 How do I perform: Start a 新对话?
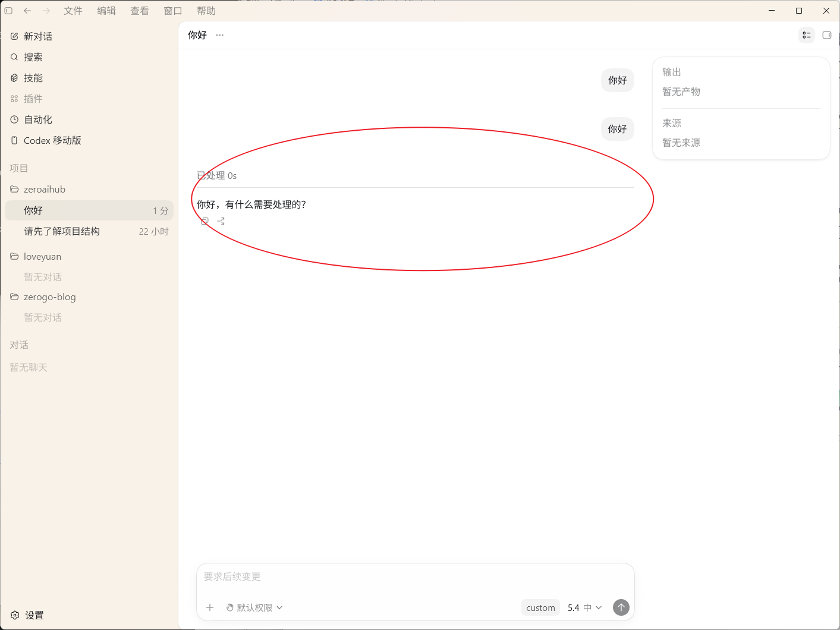(x=89, y=36)
